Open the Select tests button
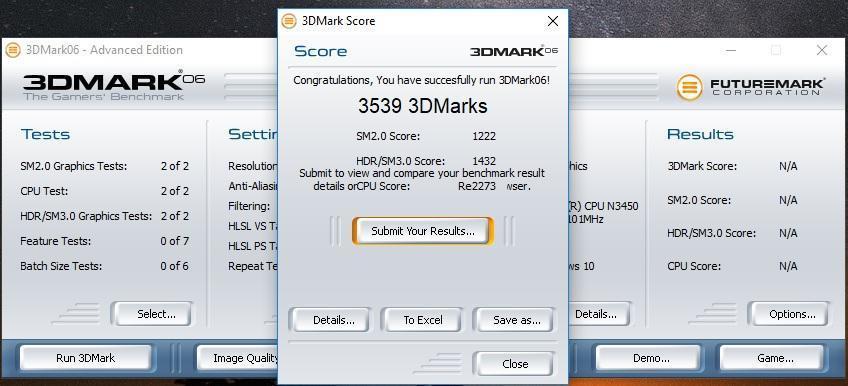Screen dimensions: 848x386 point(152,314)
